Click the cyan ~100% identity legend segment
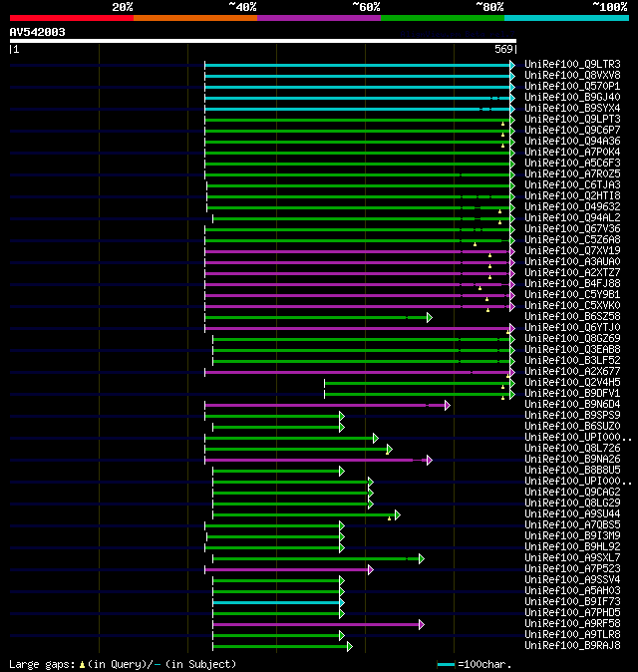Image resolution: width=638 pixels, height=672 pixels. 566,18
